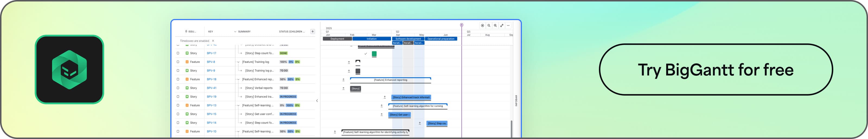Open issue link BPV-8
This screenshot has height=139, width=868.
click(211, 62)
